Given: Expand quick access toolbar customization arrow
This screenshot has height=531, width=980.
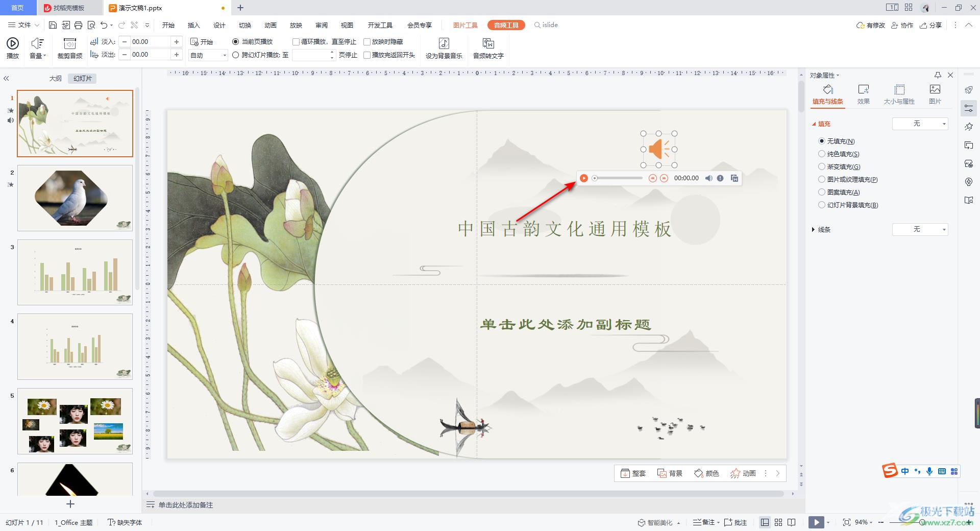Looking at the screenshot, I should point(147,25).
